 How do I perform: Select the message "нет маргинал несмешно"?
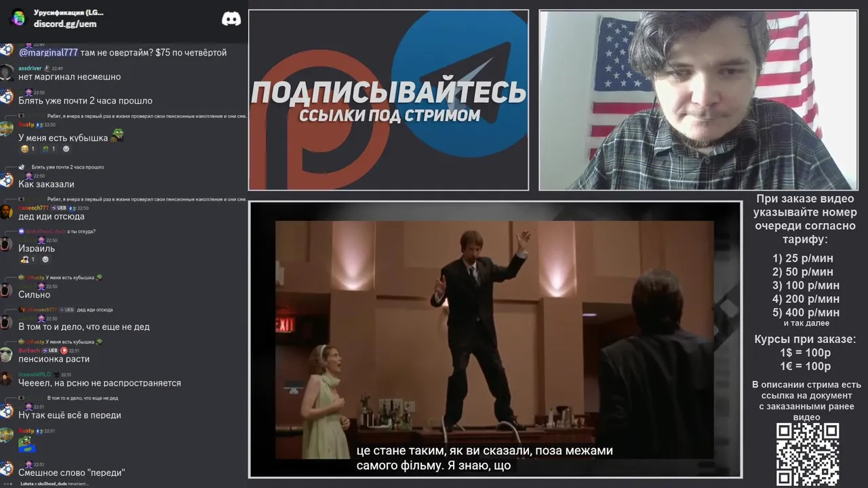point(69,77)
